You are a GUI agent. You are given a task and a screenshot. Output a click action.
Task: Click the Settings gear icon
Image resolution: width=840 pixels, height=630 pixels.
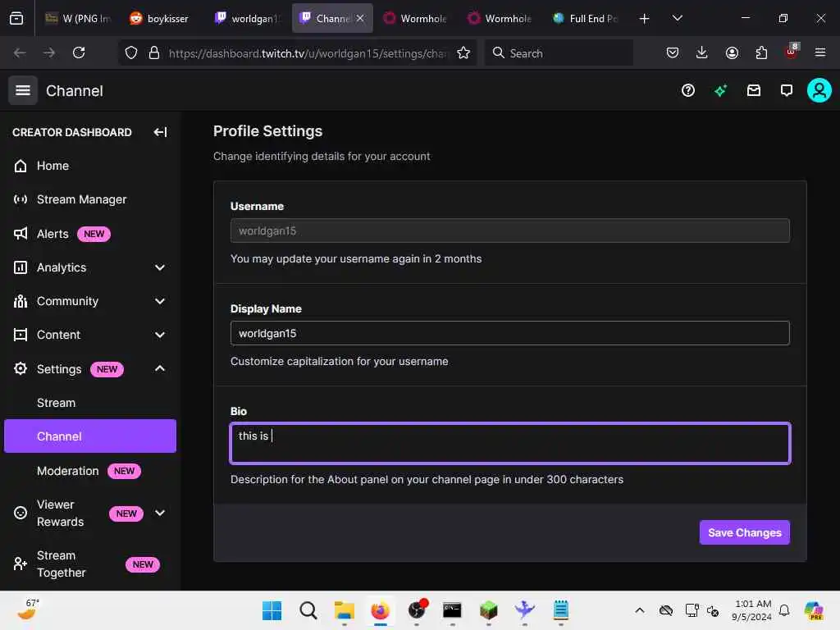click(x=21, y=368)
